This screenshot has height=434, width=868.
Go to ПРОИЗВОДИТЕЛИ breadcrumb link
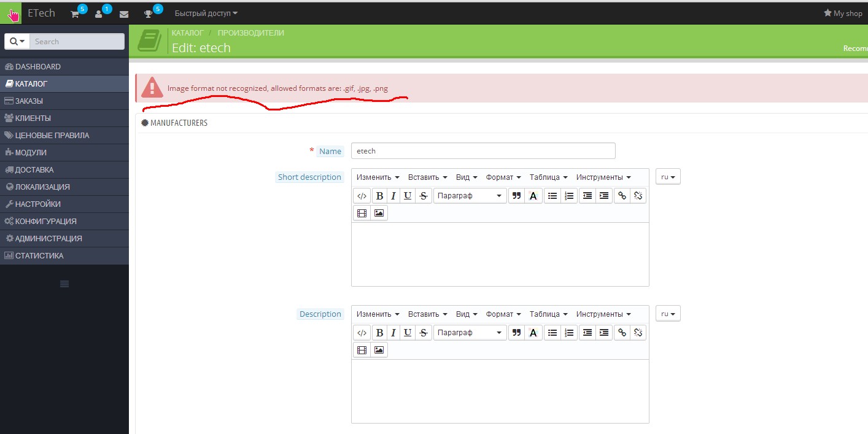pyautogui.click(x=250, y=33)
